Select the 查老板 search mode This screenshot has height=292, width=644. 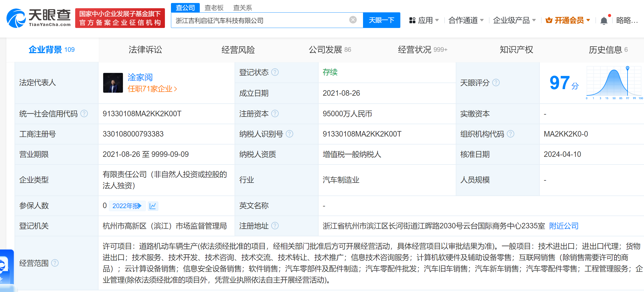coord(214,8)
